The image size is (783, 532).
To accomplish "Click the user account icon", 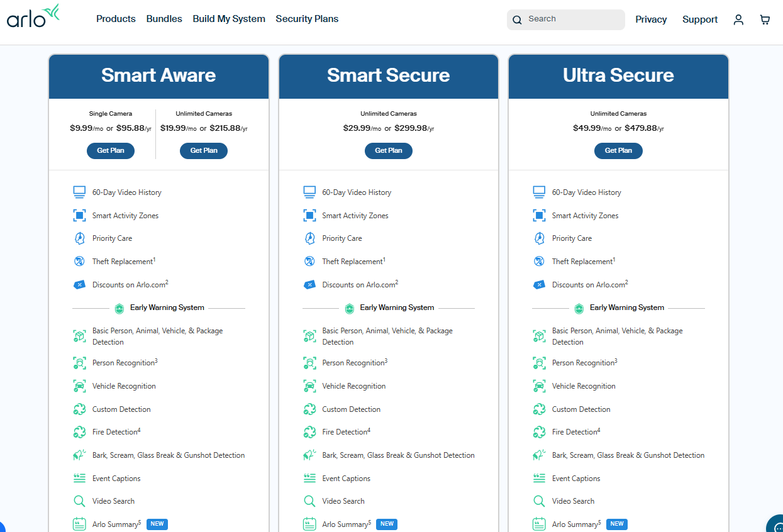I will click(738, 19).
